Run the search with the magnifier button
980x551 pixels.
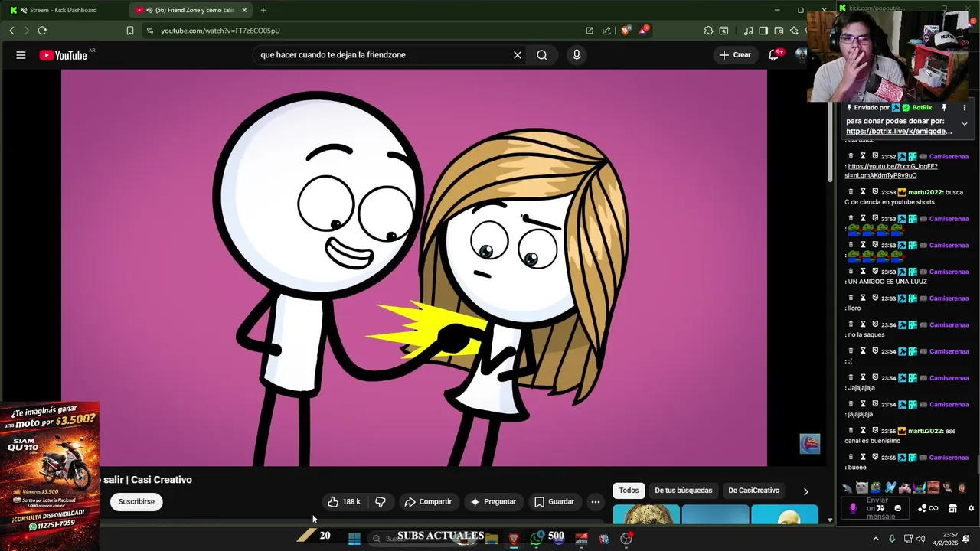[x=542, y=55]
